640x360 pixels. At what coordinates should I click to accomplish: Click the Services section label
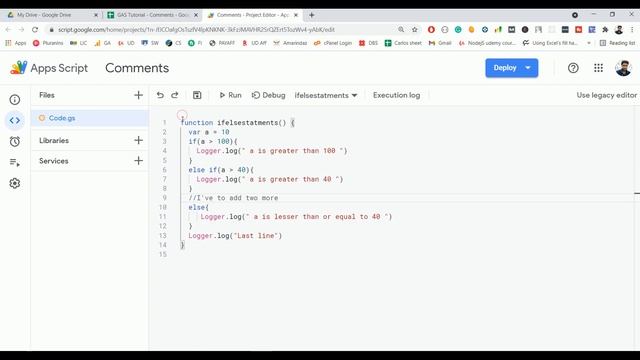[54, 161]
